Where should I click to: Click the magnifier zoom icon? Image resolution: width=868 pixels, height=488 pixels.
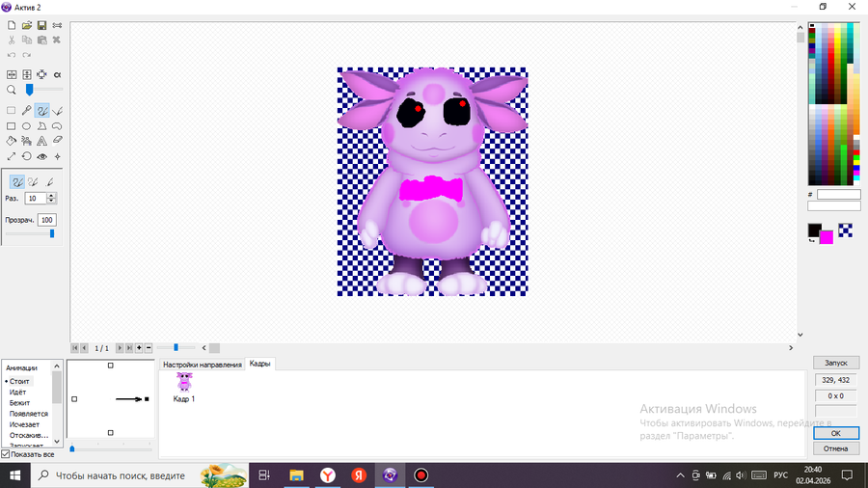click(x=11, y=90)
